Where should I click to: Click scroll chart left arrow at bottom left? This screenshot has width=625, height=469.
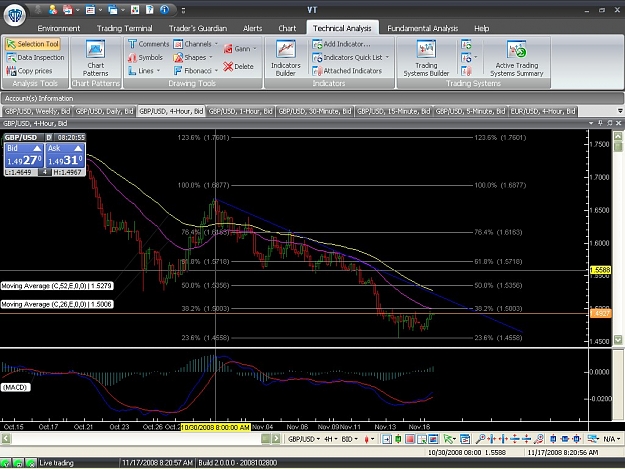(6, 439)
